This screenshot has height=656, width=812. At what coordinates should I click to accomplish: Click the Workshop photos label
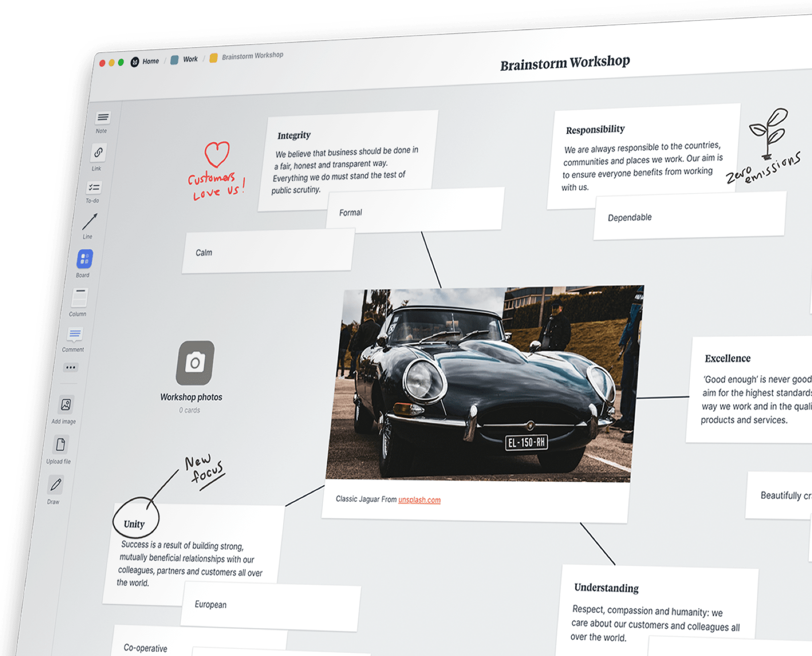coord(191,397)
